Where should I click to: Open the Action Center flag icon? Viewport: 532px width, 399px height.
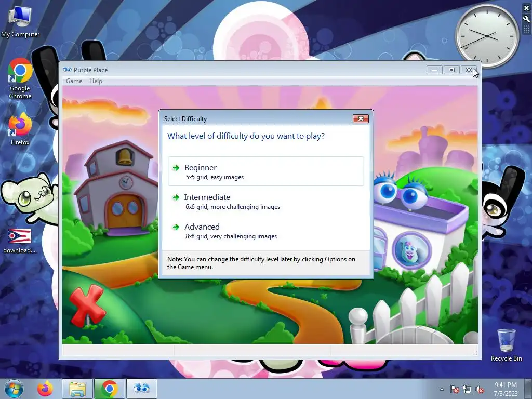(455, 389)
